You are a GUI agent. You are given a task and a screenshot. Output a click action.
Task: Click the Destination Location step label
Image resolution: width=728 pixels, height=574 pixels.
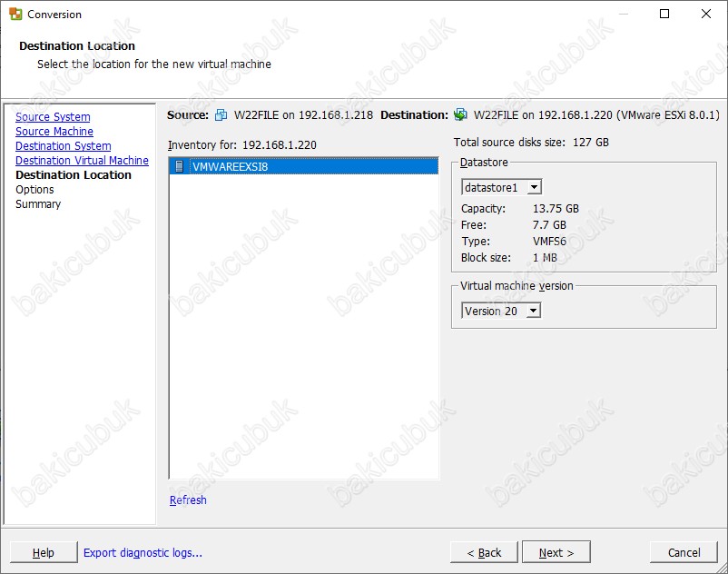(74, 175)
